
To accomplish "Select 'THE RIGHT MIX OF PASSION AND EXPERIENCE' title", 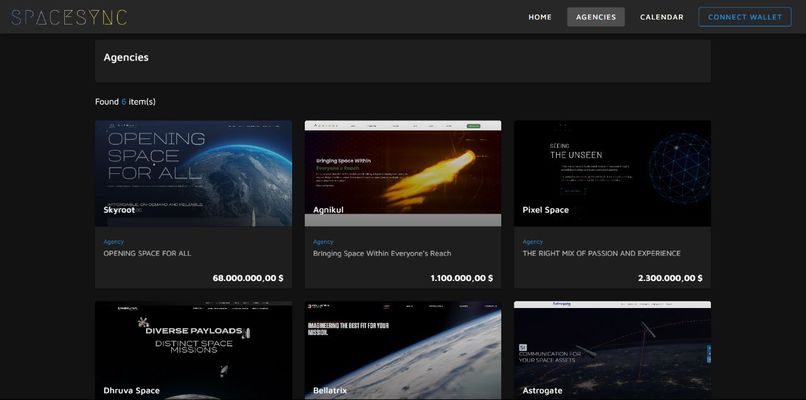I will [601, 253].
